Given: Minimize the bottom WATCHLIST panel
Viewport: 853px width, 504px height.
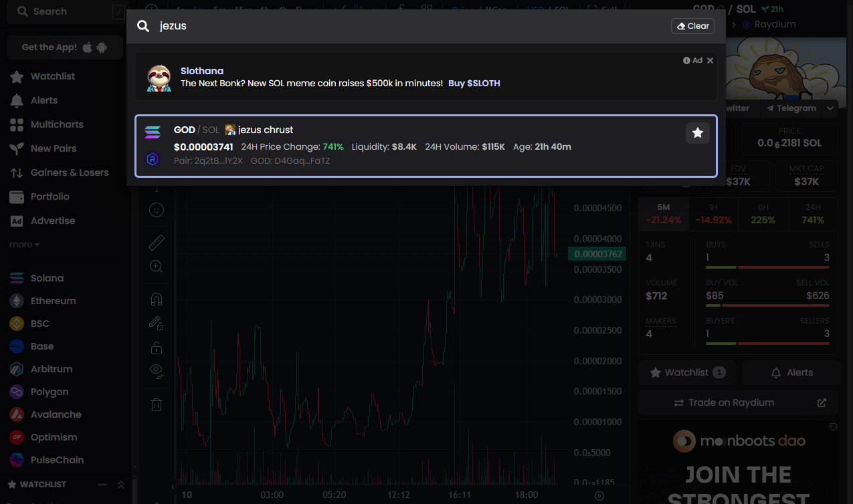Looking at the screenshot, I should click(102, 485).
